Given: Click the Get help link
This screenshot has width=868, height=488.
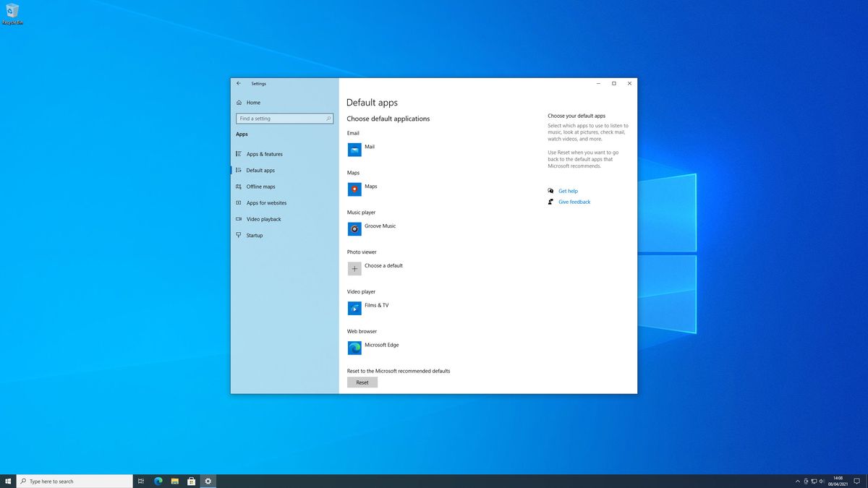Looking at the screenshot, I should tap(568, 192).
